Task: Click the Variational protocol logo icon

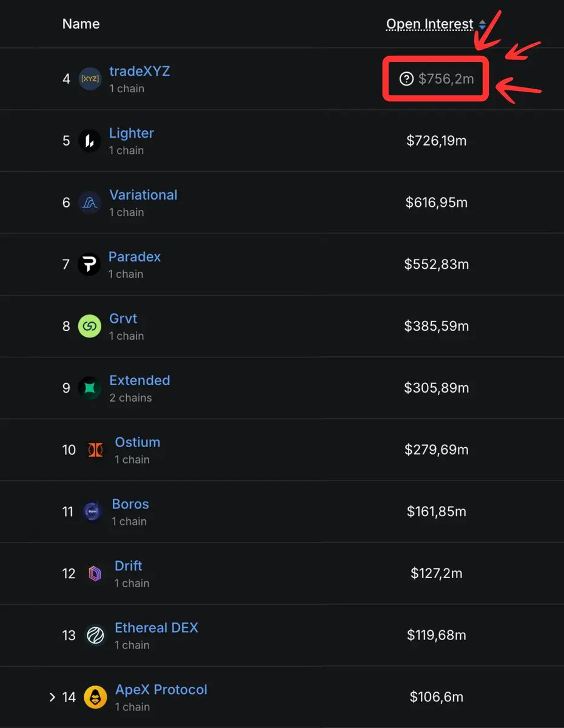Action: point(90,203)
